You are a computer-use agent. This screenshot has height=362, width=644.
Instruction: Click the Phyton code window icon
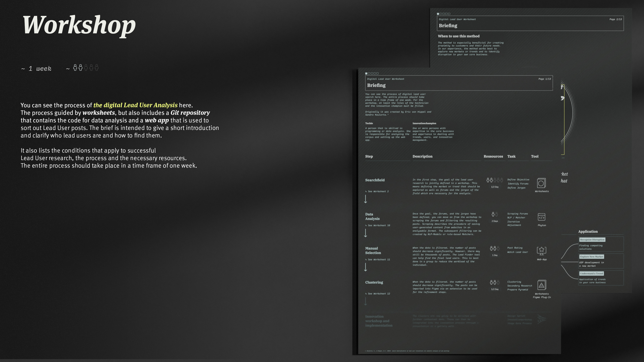click(541, 217)
